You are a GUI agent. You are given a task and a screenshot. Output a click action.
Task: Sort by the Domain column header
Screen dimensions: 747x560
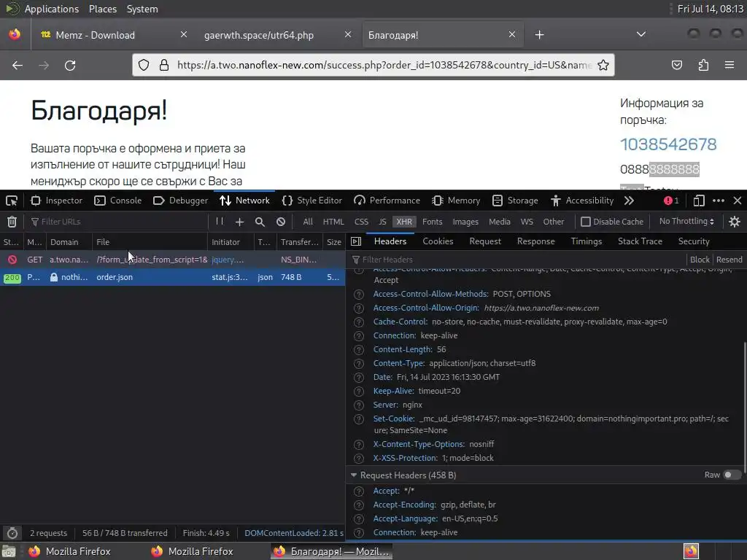[69, 242]
